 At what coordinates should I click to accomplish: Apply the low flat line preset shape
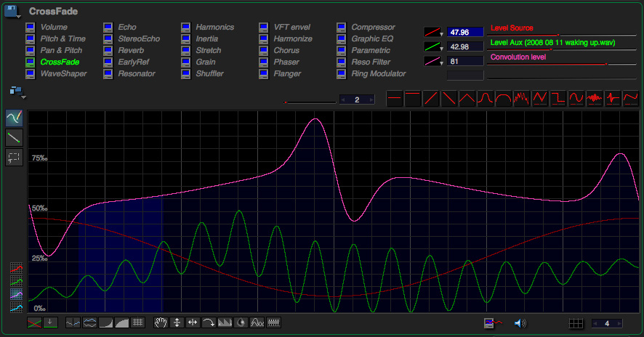click(394, 99)
